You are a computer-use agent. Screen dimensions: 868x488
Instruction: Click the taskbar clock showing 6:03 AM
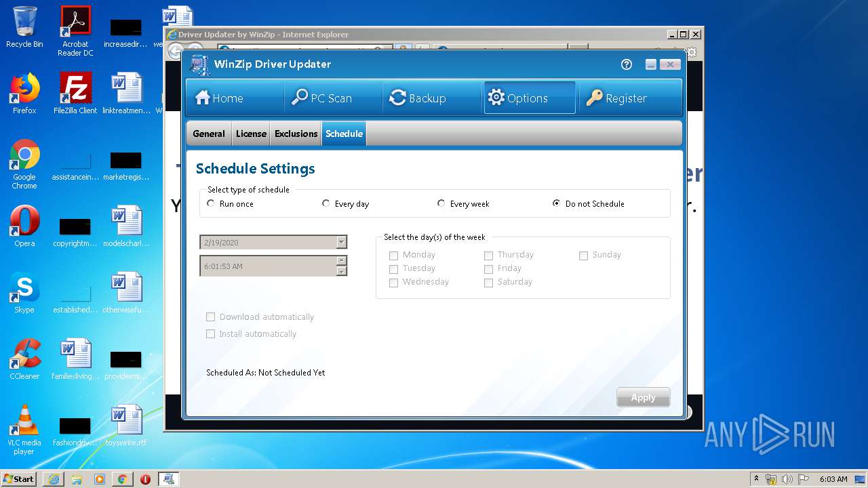(833, 479)
